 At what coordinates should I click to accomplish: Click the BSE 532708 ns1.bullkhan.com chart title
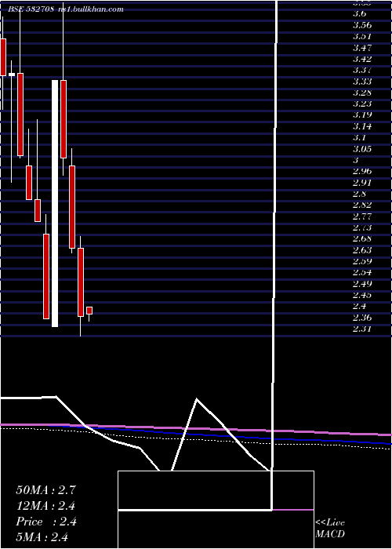click(x=66, y=9)
